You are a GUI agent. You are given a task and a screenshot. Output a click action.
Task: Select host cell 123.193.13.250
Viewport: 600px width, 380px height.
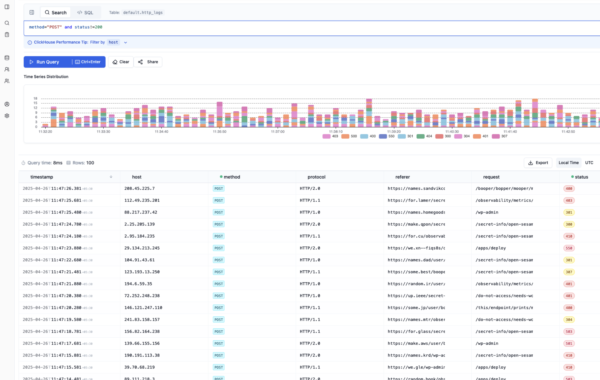click(x=142, y=272)
